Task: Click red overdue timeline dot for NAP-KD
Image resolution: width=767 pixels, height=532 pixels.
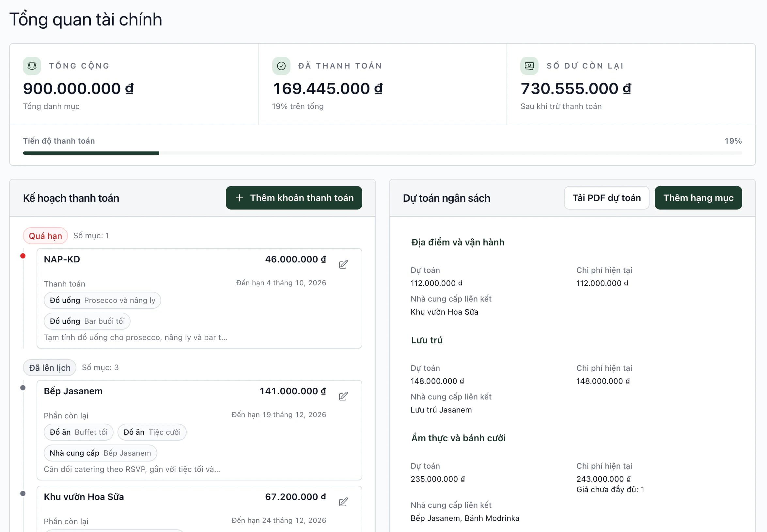Action: point(23,256)
